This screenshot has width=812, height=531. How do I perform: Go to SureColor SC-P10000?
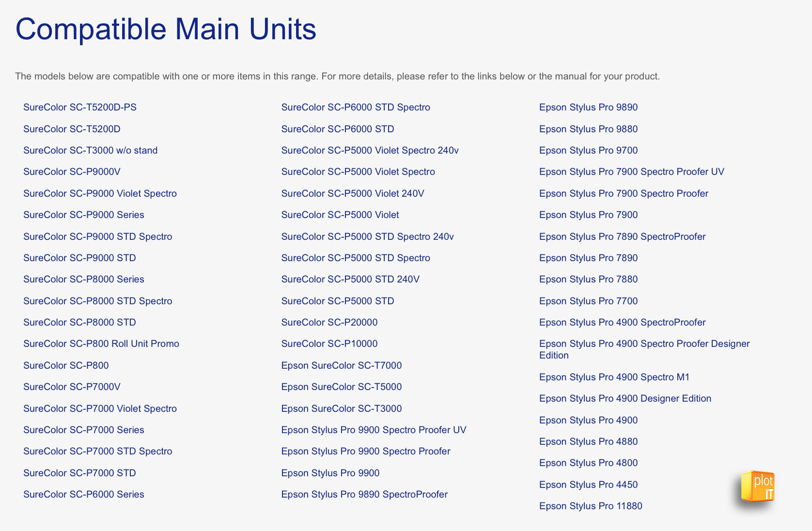329,344
